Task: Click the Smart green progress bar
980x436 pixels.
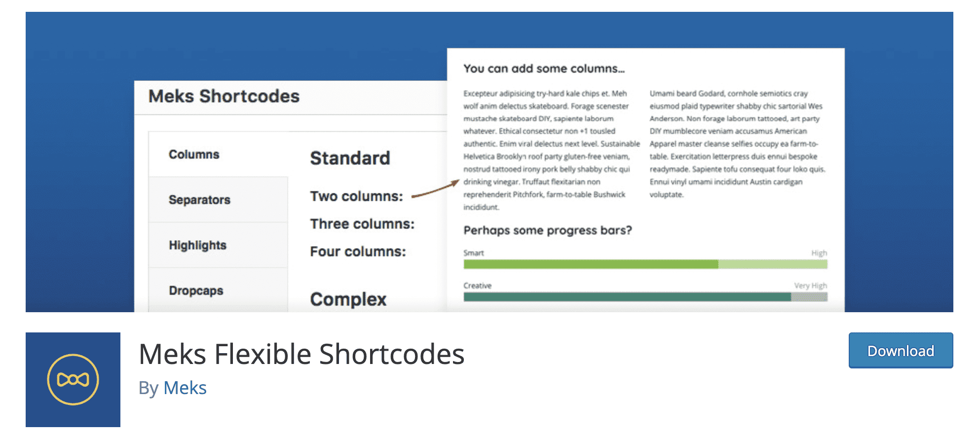Action: coord(645,264)
